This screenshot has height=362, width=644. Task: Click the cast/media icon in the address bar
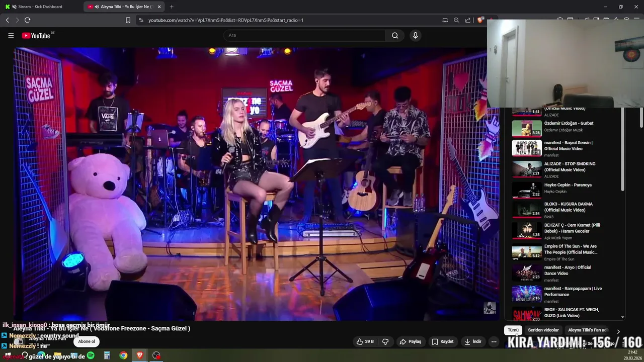pyautogui.click(x=445, y=20)
